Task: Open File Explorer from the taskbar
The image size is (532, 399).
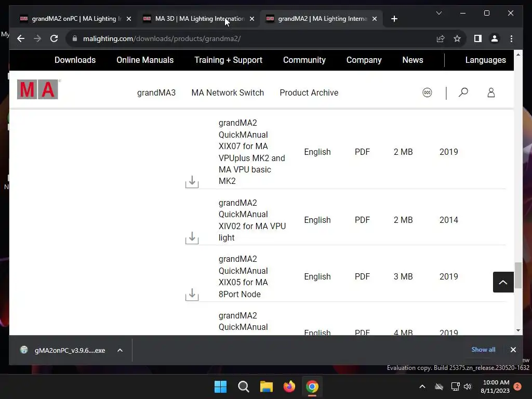Action: point(267,387)
